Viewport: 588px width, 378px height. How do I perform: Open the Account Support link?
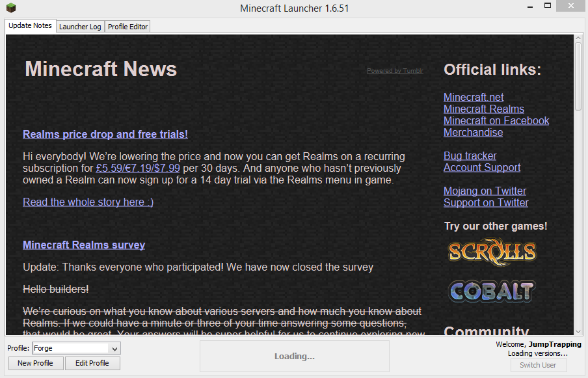pyautogui.click(x=482, y=167)
